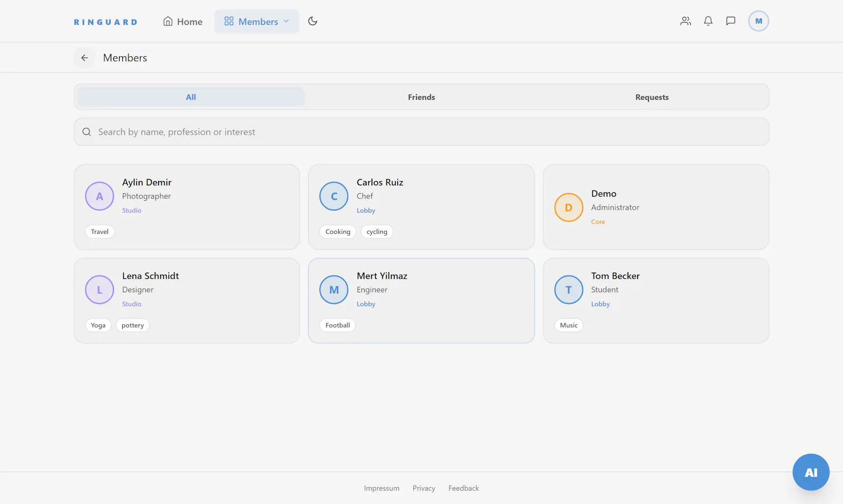Image resolution: width=843 pixels, height=504 pixels.
Task: Click the Designer profession text
Action: click(x=138, y=290)
